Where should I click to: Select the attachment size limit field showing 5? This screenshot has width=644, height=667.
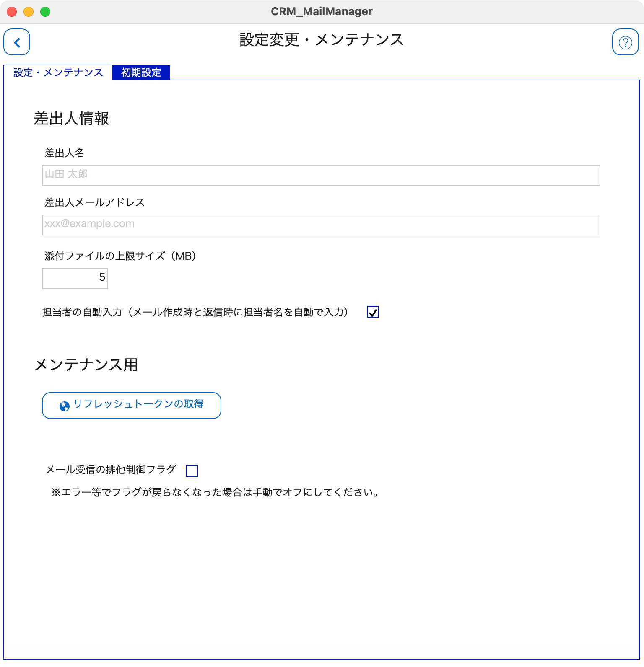(75, 279)
